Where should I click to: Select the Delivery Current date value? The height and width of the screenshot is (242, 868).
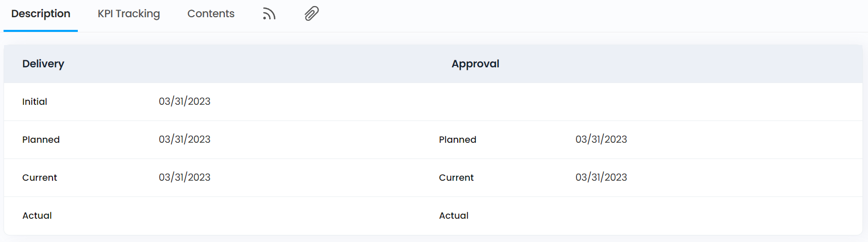coord(184,177)
